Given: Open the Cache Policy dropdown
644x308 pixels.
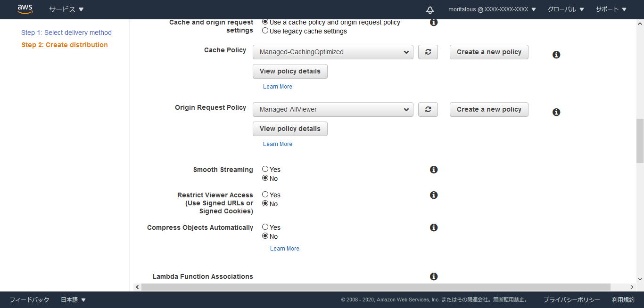Looking at the screenshot, I should pyautogui.click(x=333, y=52).
